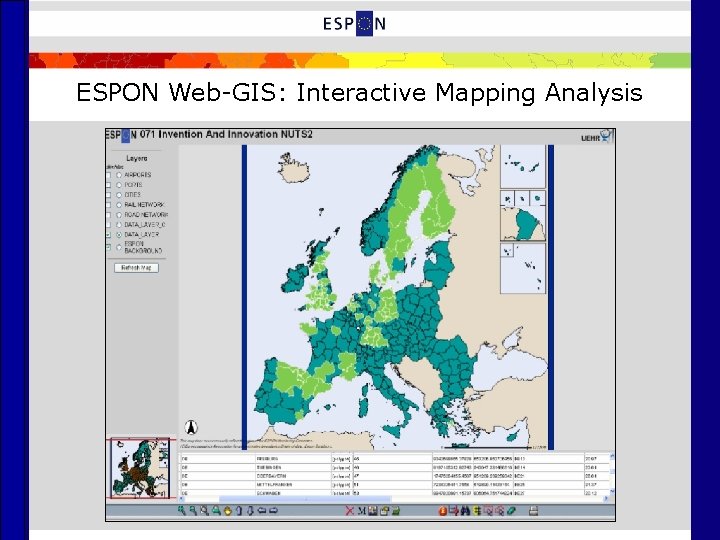This screenshot has height=540, width=720.
Task: Click the pan down arrow icon
Action: (x=250, y=510)
